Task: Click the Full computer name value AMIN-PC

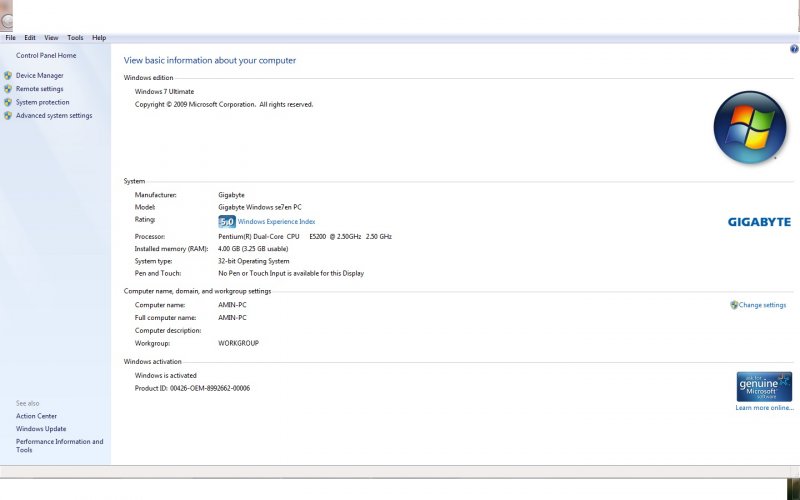Action: pos(232,318)
